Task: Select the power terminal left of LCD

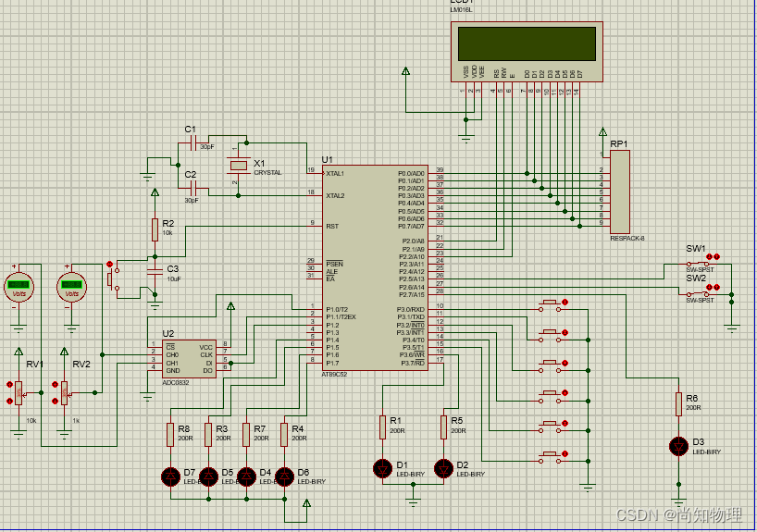Action: (406, 71)
